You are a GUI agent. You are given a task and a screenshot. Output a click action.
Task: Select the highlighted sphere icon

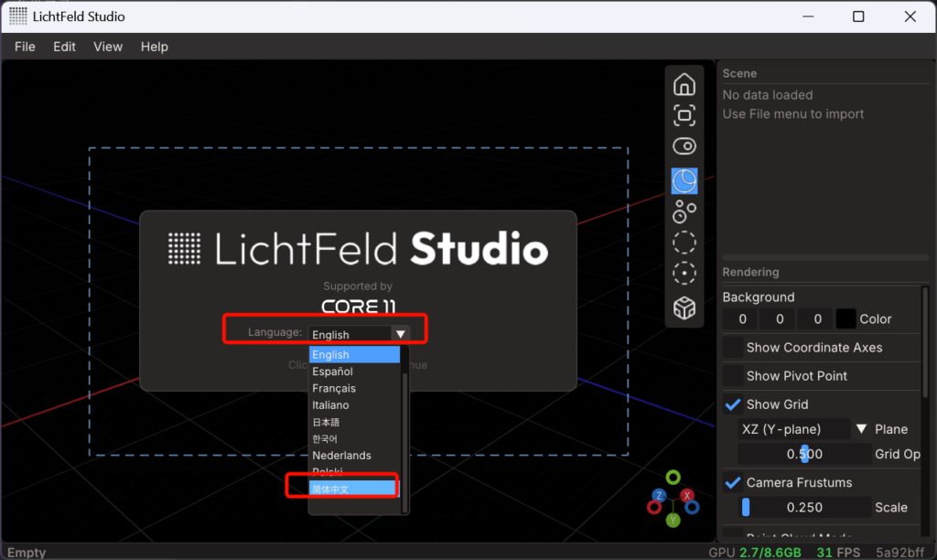tap(684, 181)
